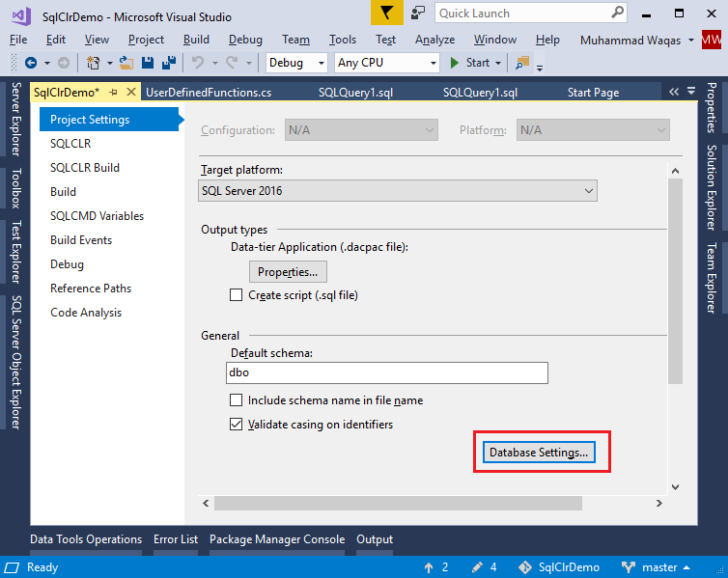Select the SQLCMD Variables settings page
728x578 pixels.
[98, 216]
